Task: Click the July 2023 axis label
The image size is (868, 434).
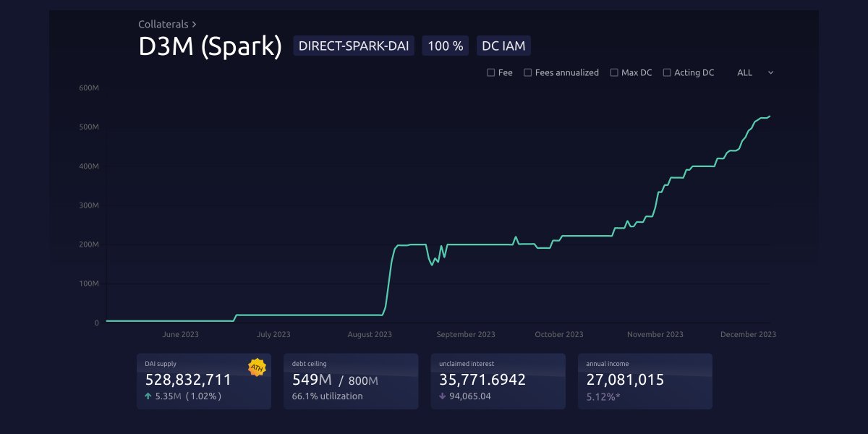Action: coord(273,334)
